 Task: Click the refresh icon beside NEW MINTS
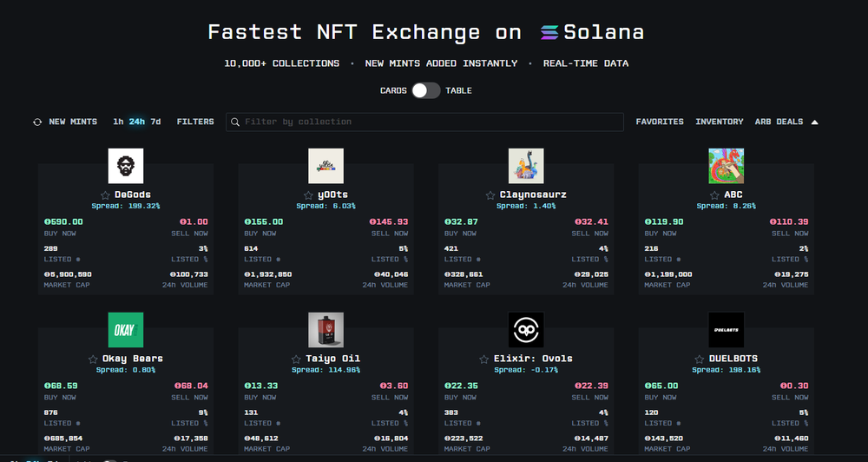click(37, 122)
